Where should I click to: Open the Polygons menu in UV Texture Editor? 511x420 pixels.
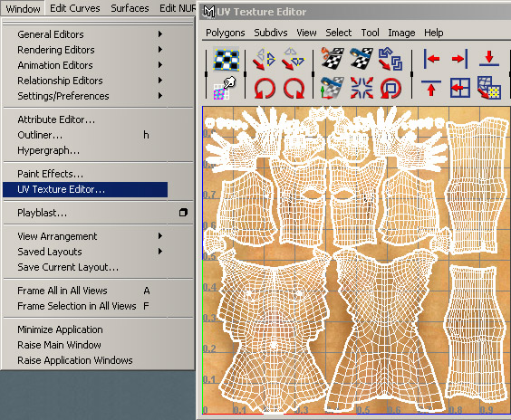click(x=226, y=33)
